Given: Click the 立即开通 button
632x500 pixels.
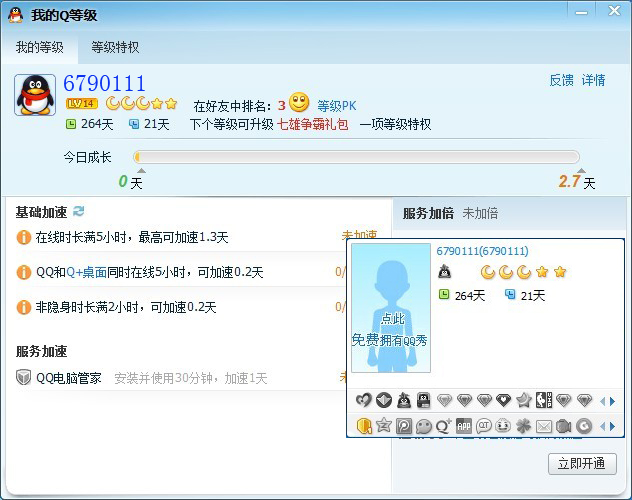Looking at the screenshot, I should 582,463.
